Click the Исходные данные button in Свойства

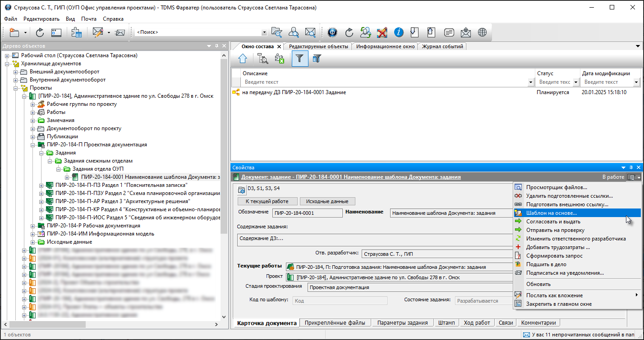click(327, 201)
